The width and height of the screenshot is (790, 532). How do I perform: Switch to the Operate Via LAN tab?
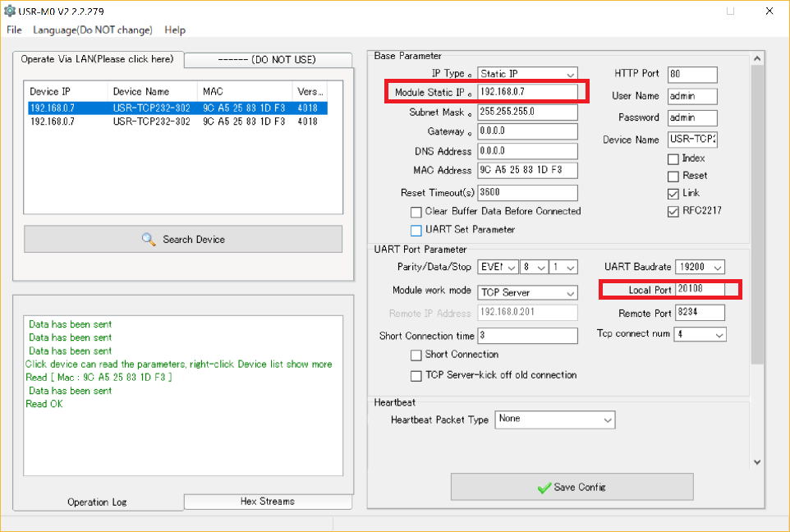coord(97,59)
